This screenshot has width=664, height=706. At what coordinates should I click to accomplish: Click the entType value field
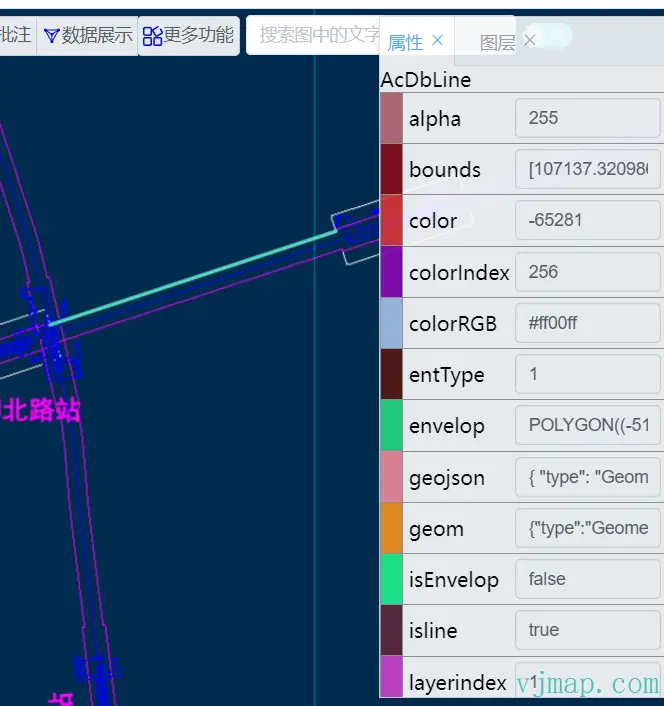[x=587, y=374]
